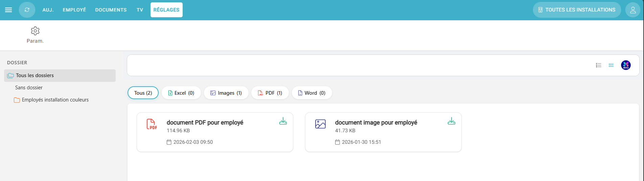This screenshot has height=181, width=644.
Task: Select the RÉGLAGES tab
Action: coord(166,10)
